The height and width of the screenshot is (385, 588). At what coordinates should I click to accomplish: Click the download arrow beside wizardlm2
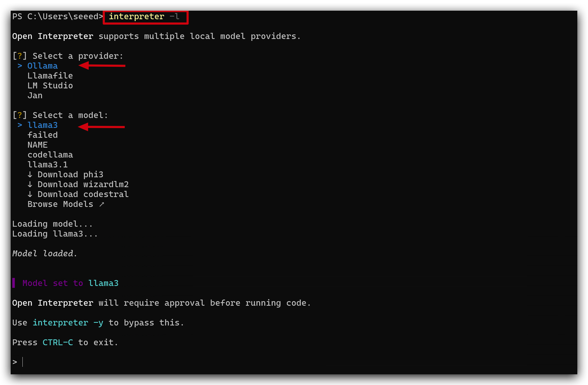(30, 184)
